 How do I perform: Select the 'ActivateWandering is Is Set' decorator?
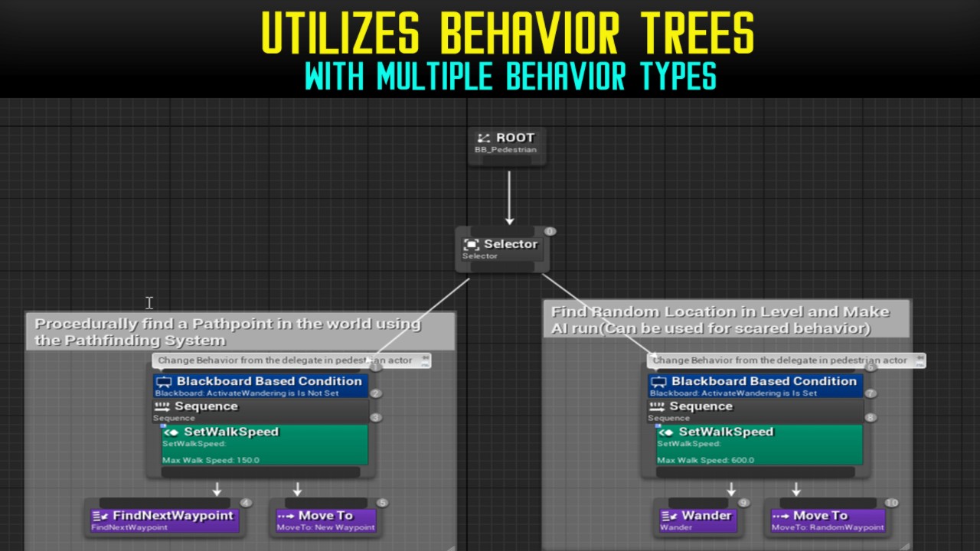pos(755,386)
